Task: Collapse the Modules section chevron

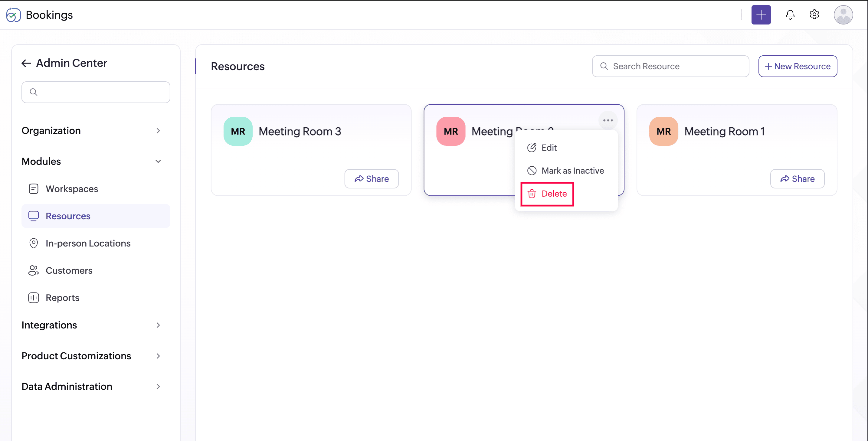Action: coord(158,162)
